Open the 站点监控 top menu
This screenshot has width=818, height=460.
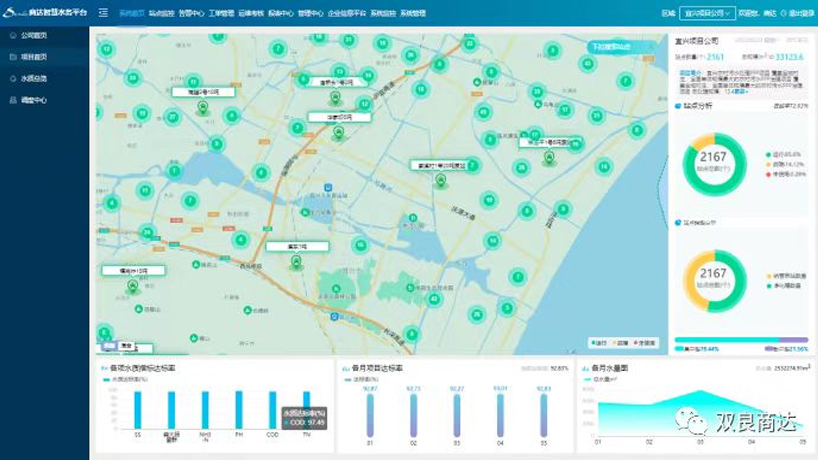(160, 14)
